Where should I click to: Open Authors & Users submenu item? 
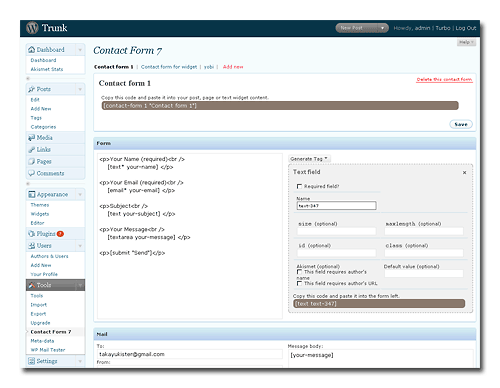click(x=49, y=256)
